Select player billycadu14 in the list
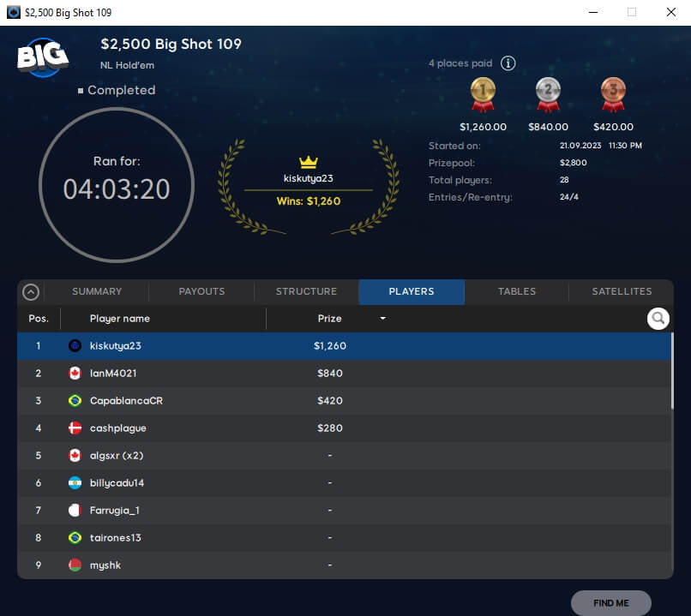 click(x=344, y=483)
